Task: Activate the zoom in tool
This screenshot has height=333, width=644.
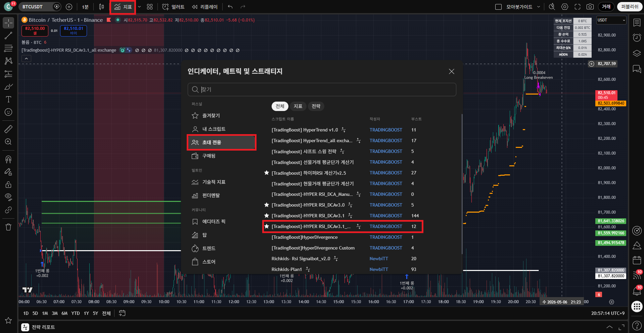Action: [x=8, y=142]
